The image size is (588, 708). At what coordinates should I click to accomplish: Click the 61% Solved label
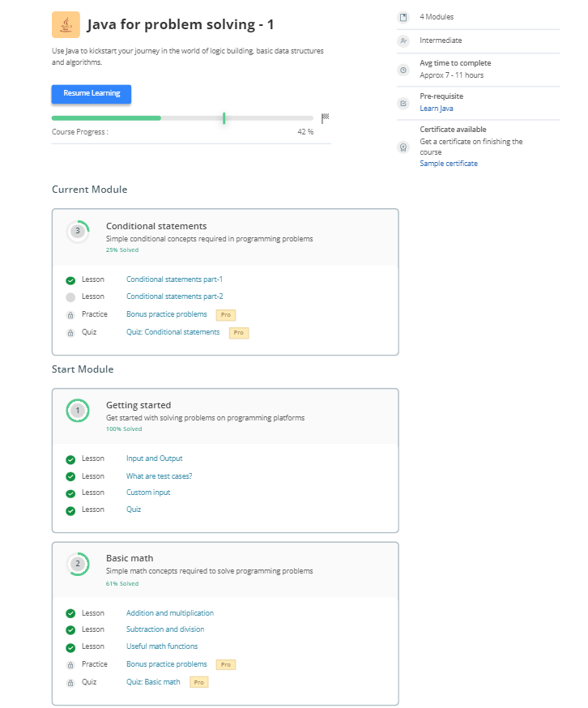(122, 583)
